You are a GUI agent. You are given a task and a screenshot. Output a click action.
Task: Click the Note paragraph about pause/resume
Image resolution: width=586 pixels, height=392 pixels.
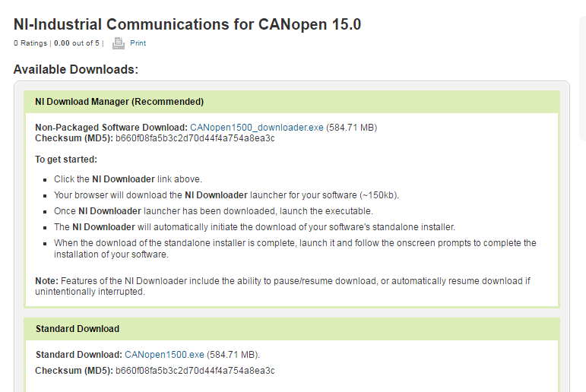282,286
